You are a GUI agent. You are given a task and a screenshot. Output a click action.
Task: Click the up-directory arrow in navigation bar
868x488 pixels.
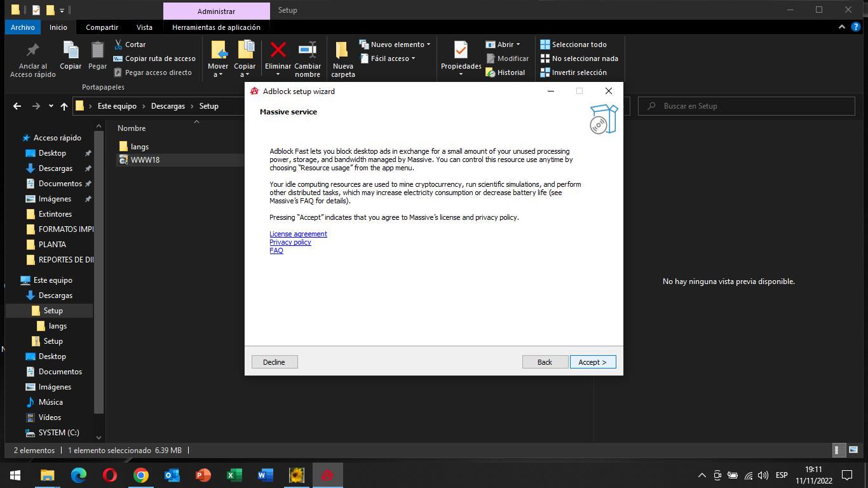[x=64, y=106]
